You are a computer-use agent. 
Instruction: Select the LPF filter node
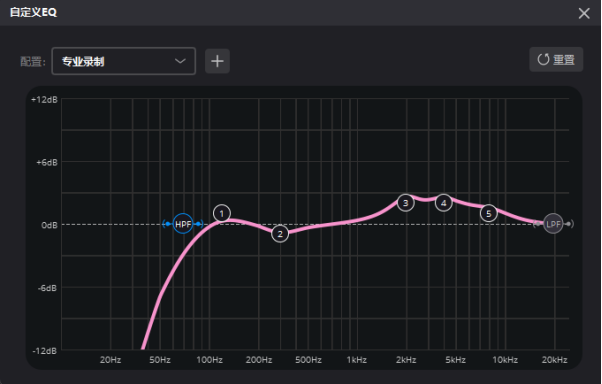[553, 224]
